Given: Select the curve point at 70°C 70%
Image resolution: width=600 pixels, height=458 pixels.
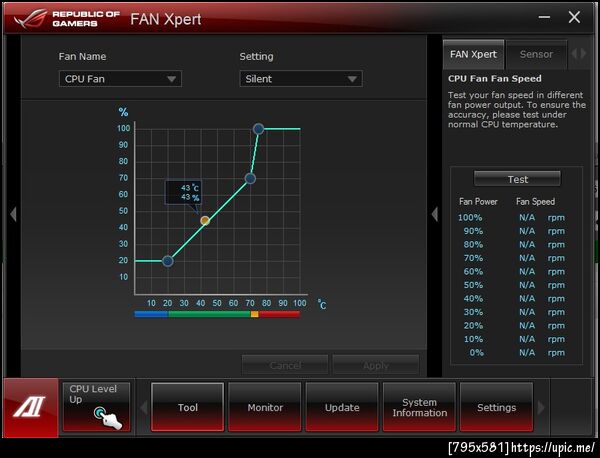Looking at the screenshot, I should coord(250,178).
